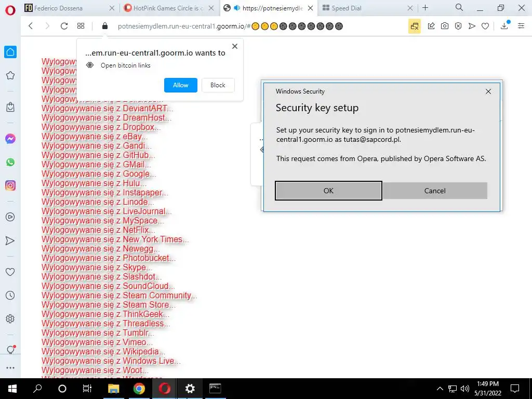This screenshot has width=532, height=399.
Task: Click the address bar URL
Action: [x=230, y=26]
